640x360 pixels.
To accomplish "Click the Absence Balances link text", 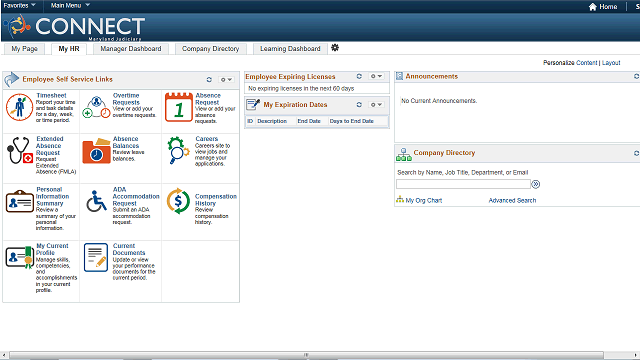I will 126,142.
